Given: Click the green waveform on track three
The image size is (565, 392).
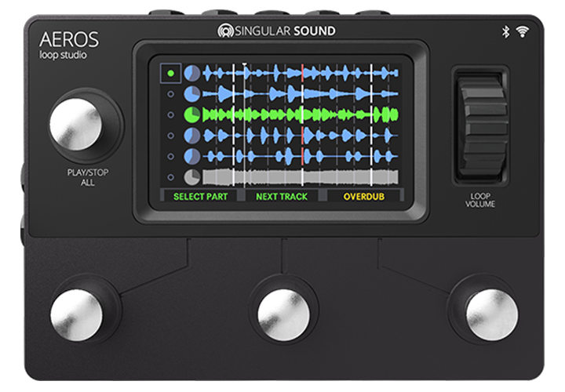Looking at the screenshot, I should (x=298, y=115).
